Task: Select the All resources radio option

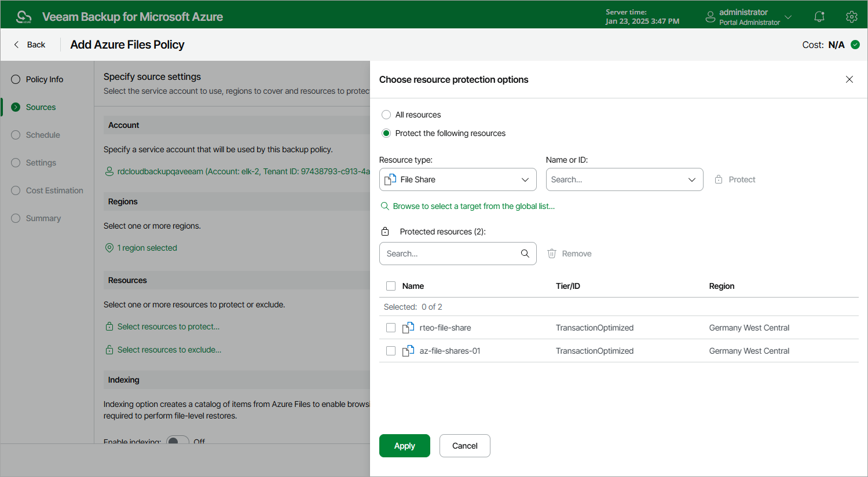Action: click(386, 115)
